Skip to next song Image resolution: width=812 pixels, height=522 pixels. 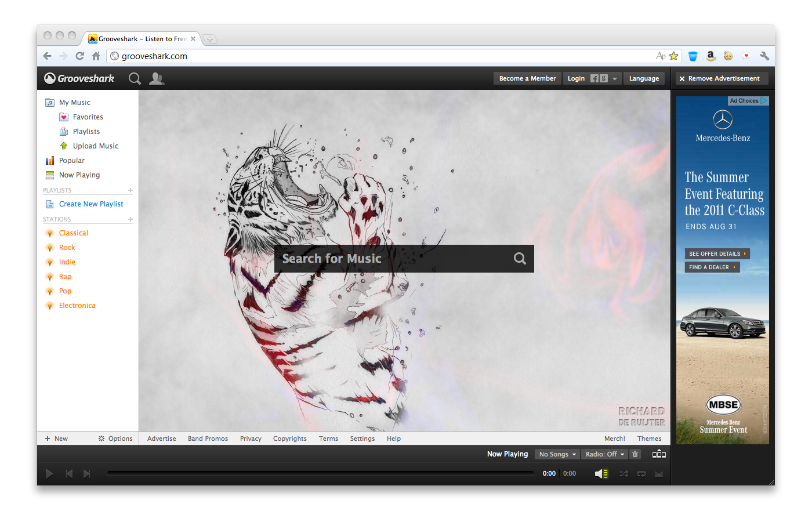tap(86, 474)
